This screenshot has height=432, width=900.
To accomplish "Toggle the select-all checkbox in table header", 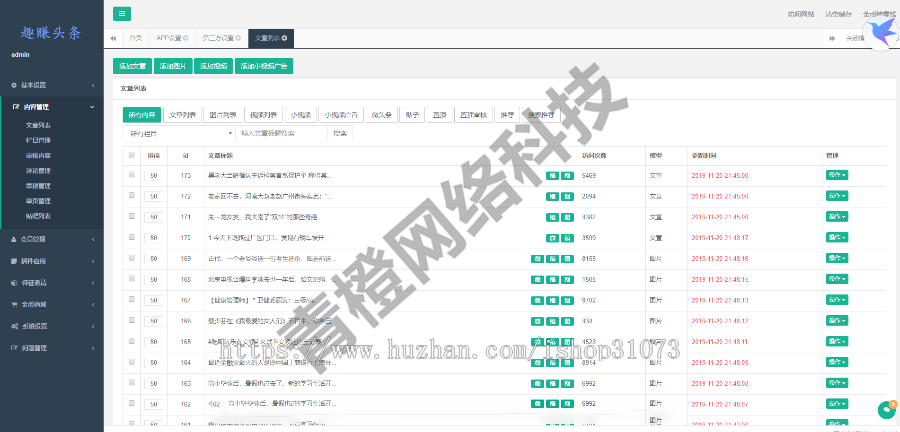I will pos(132,156).
